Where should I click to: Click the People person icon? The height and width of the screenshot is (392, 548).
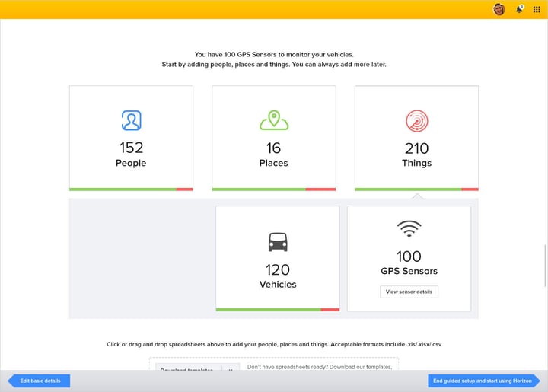(131, 120)
